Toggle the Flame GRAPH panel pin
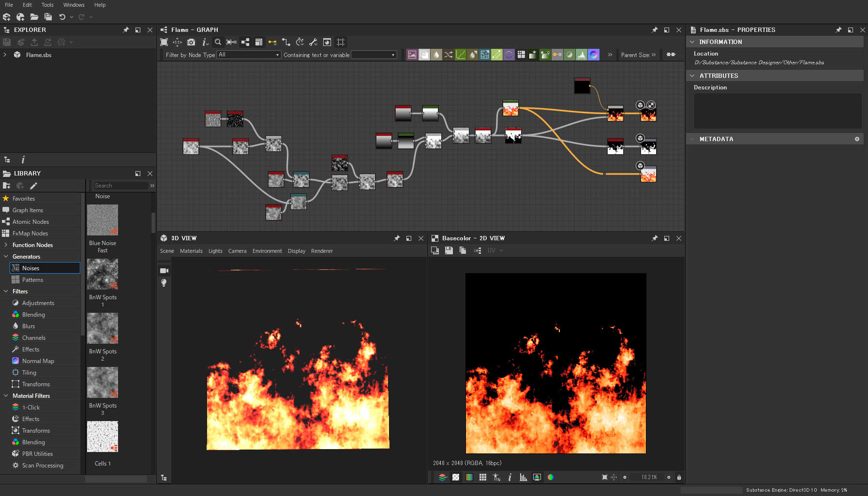This screenshot has height=496, width=868. pos(654,29)
